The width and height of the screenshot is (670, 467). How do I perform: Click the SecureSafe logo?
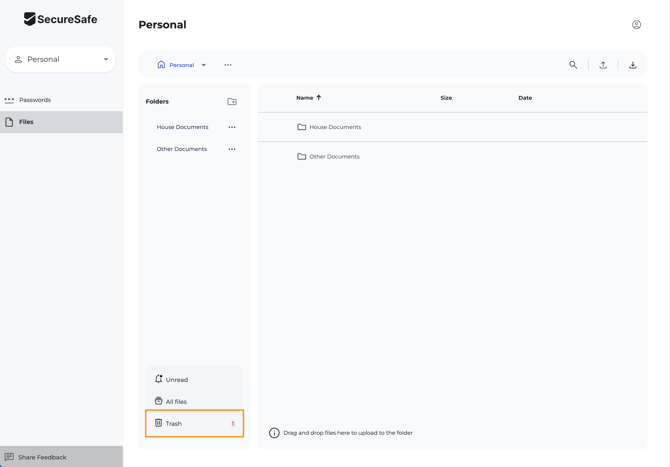[x=60, y=19]
